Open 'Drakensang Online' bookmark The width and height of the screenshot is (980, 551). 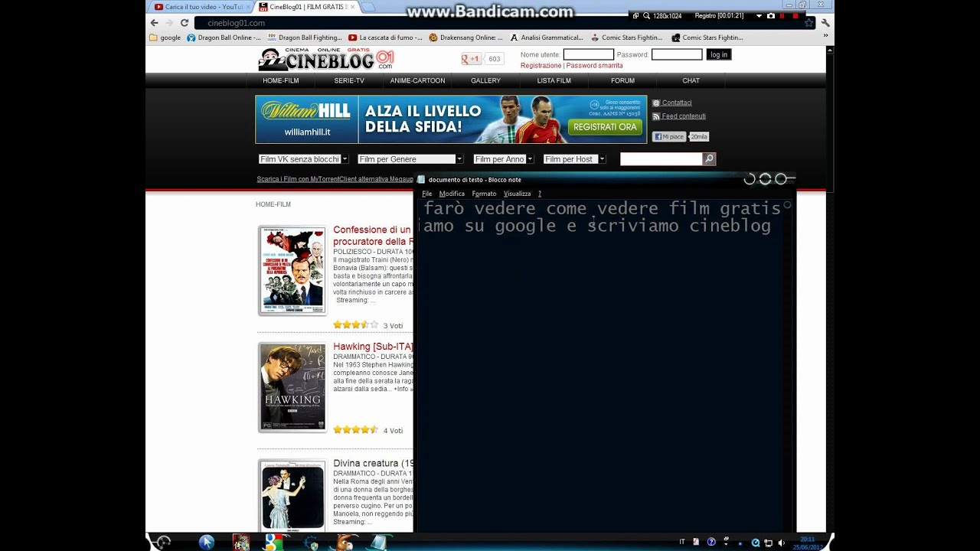466,37
